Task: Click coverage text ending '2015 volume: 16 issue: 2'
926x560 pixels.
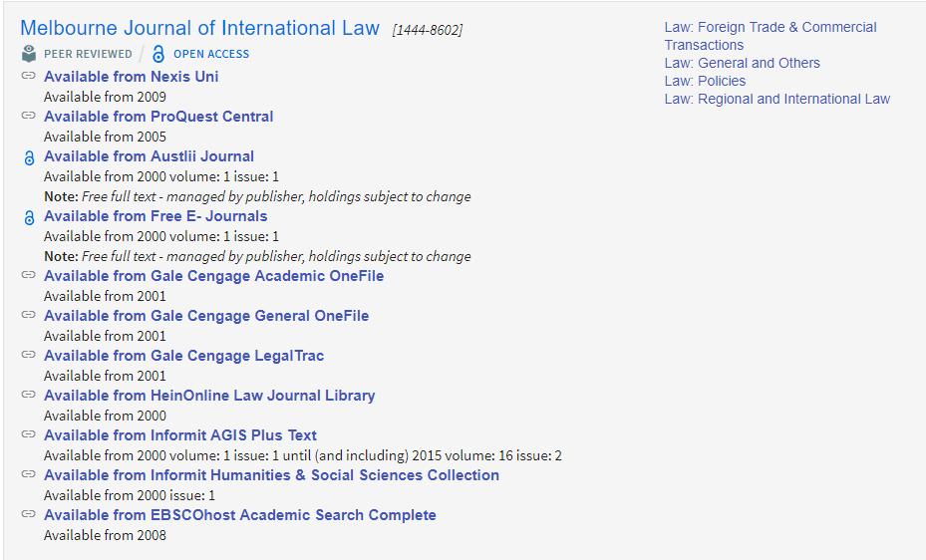Action: [303, 455]
